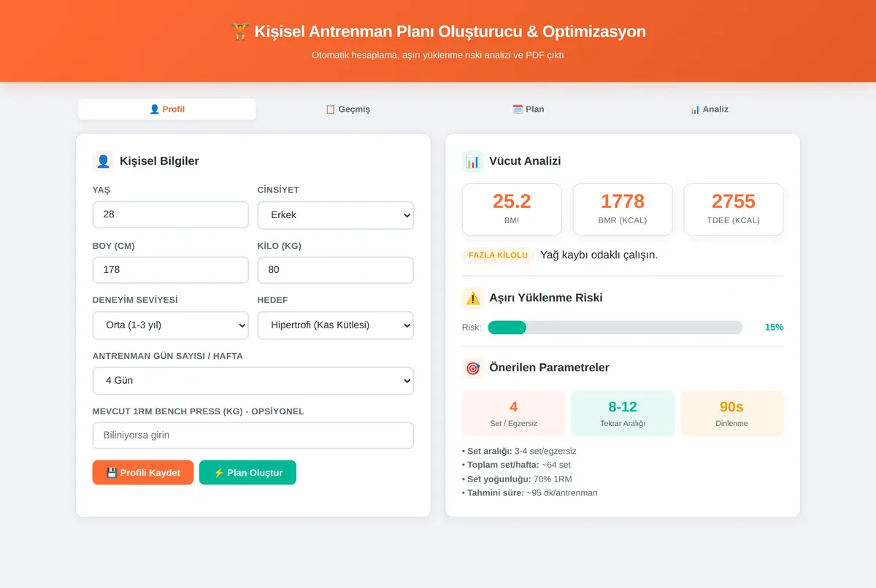The height and width of the screenshot is (588, 876).
Task: Focus the 1RM Bench Press input field
Action: tap(253, 436)
